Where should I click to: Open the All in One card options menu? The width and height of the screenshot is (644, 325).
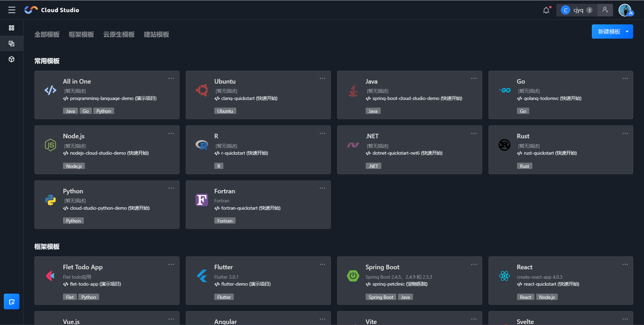171,78
